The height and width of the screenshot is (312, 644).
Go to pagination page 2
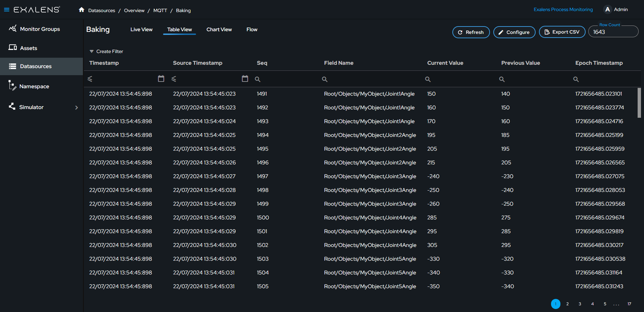coord(567,304)
